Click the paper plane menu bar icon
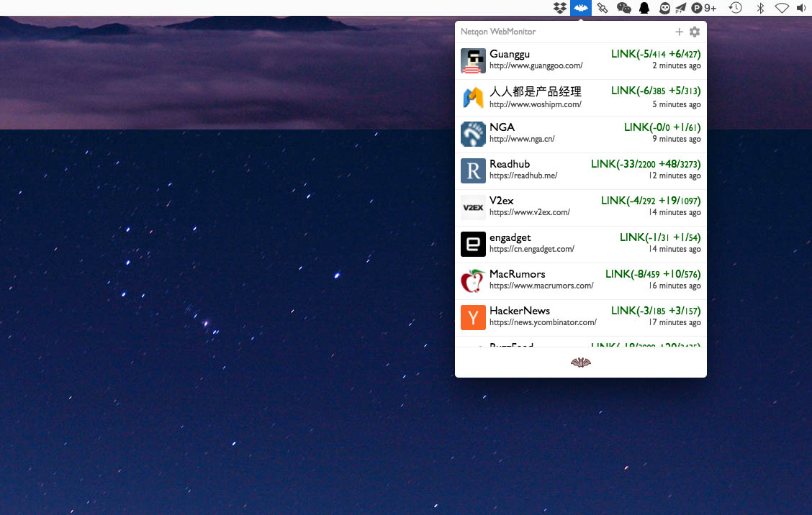 [680, 8]
